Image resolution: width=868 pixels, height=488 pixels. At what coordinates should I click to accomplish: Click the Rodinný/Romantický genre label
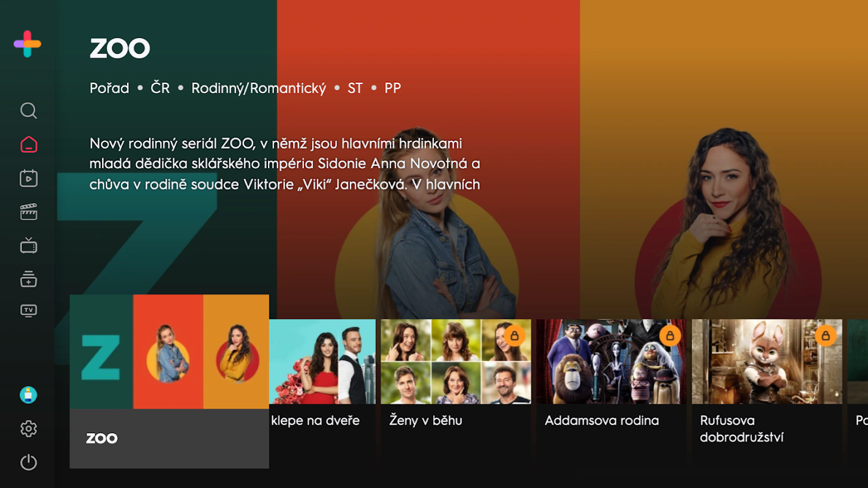[259, 88]
